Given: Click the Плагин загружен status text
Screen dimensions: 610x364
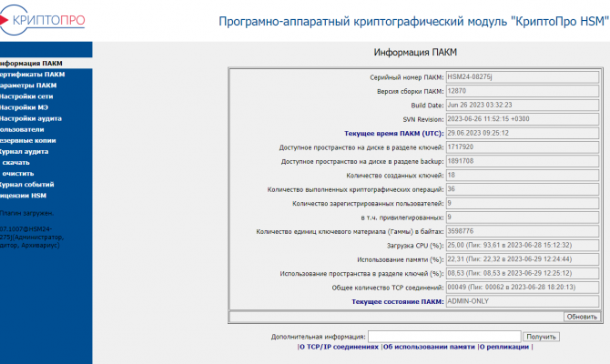Looking at the screenshot, I should pyautogui.click(x=26, y=213).
